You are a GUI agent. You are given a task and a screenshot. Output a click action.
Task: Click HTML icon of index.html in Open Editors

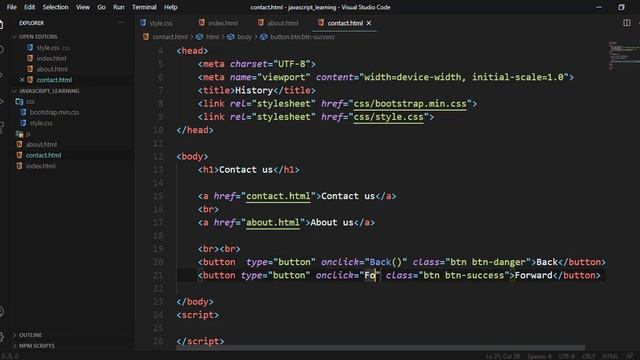click(x=30, y=58)
